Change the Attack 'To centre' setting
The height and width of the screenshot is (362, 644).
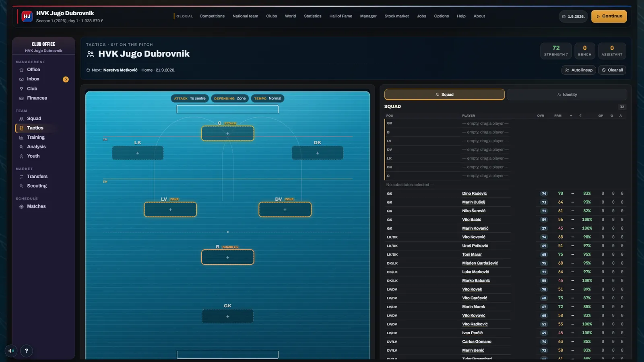tap(190, 99)
